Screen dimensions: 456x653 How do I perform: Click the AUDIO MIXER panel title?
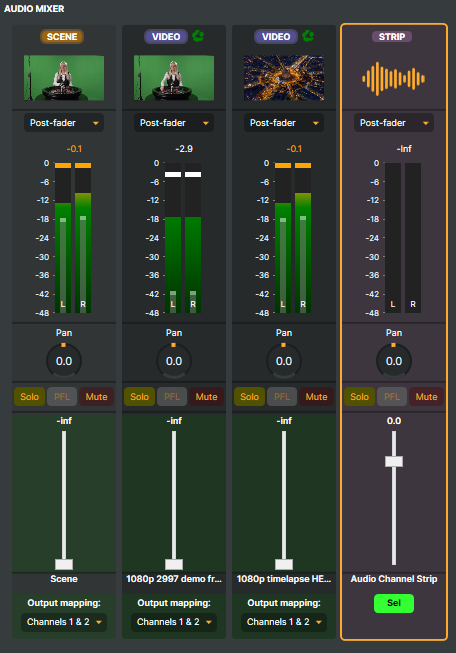34,9
